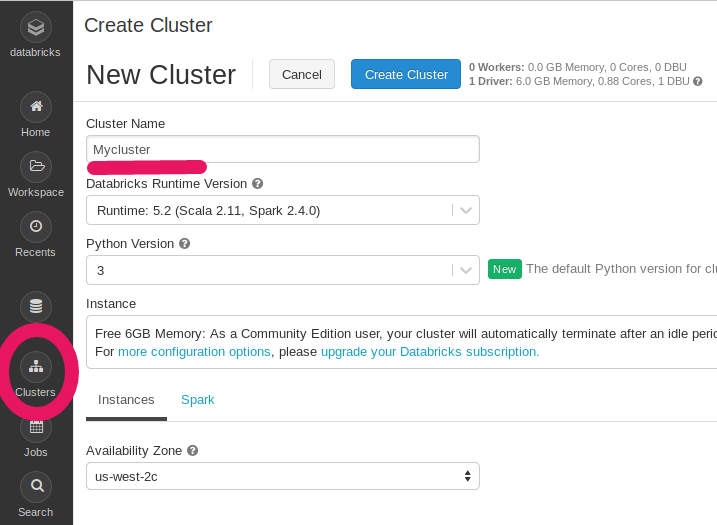The height and width of the screenshot is (525, 717).
Task: Expand the Python Version dropdown
Action: point(282,270)
